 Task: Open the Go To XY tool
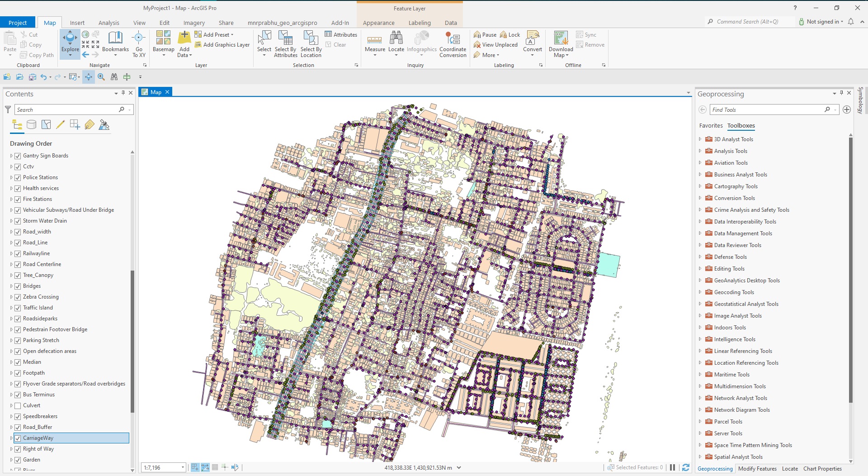pyautogui.click(x=139, y=44)
